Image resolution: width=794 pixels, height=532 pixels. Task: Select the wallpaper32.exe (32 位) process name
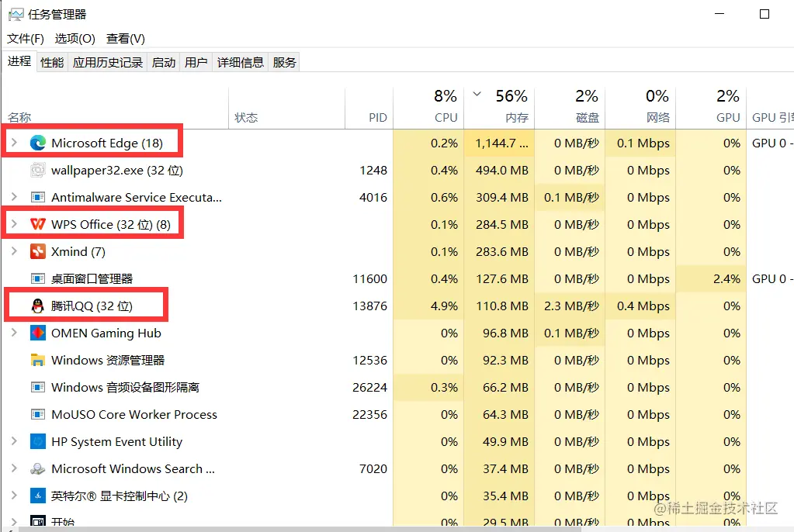click(x=117, y=170)
